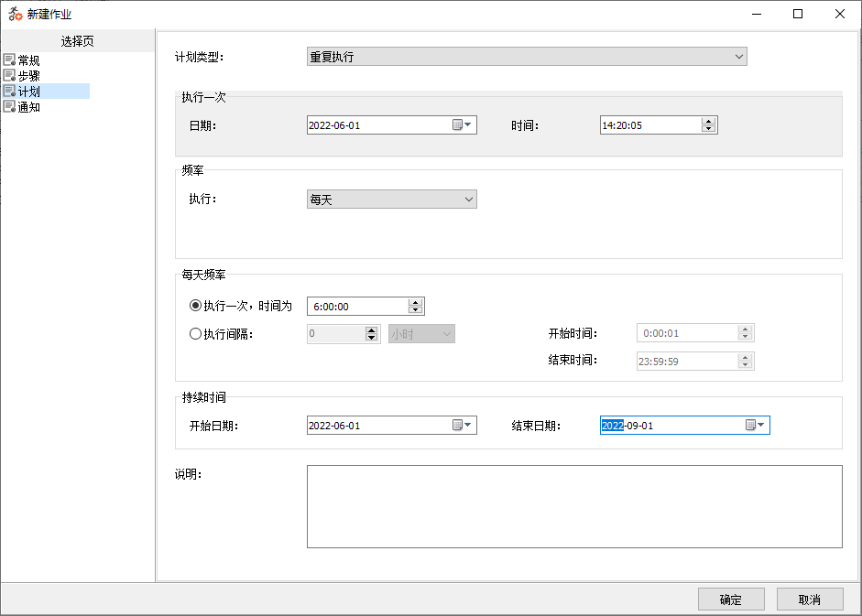Open calendar picker for 结束日期
This screenshot has height=616, width=862.
coord(755,425)
